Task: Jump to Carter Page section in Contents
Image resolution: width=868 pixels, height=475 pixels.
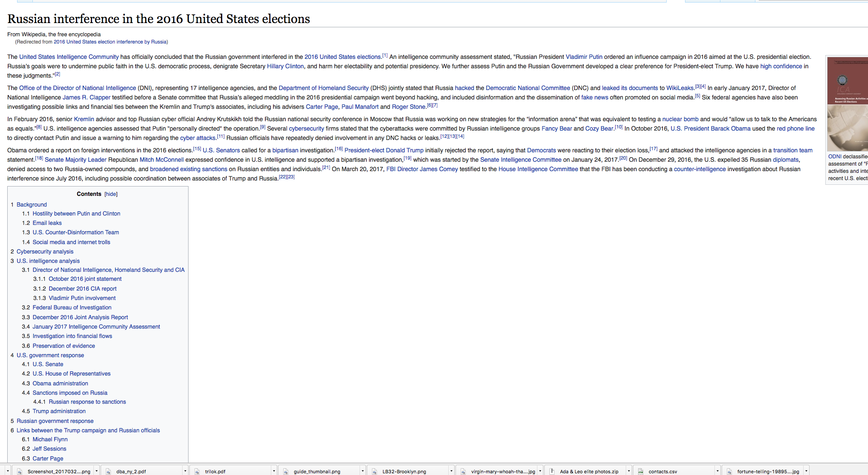Action: pyautogui.click(x=48, y=458)
